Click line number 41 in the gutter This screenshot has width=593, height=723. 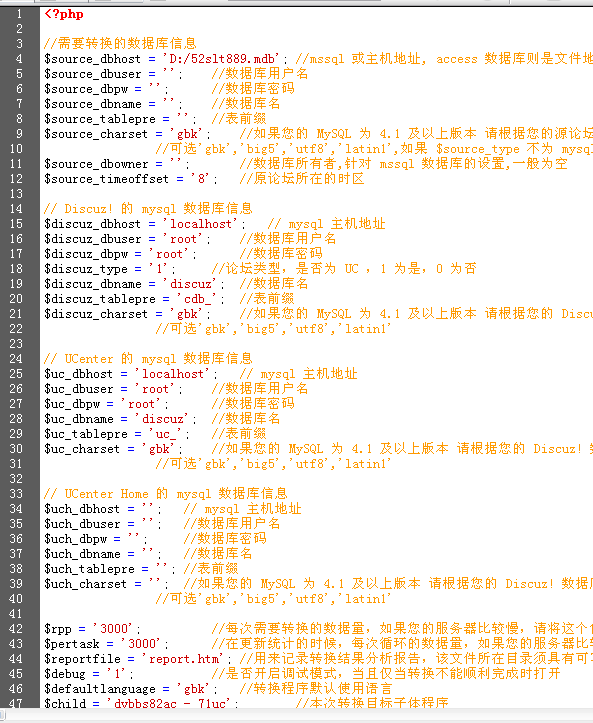(x=16, y=614)
